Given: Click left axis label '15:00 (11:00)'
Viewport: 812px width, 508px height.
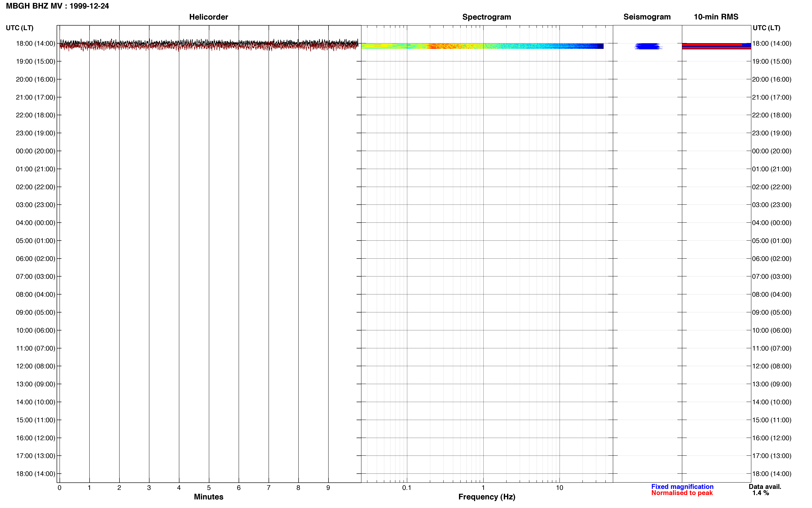Looking at the screenshot, I should tap(36, 420).
